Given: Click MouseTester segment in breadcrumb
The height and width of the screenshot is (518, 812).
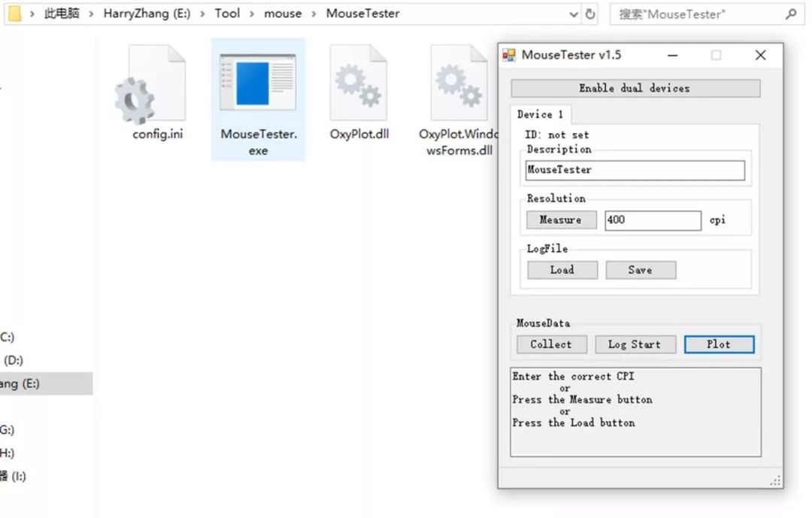Looking at the screenshot, I should pyautogui.click(x=362, y=14).
